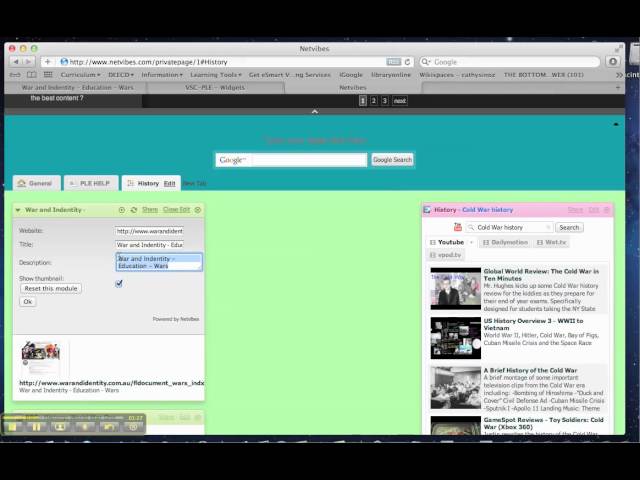Image resolution: width=640 pixels, height=480 pixels.
Task: Open the libraryonline bookmark
Action: [391, 75]
